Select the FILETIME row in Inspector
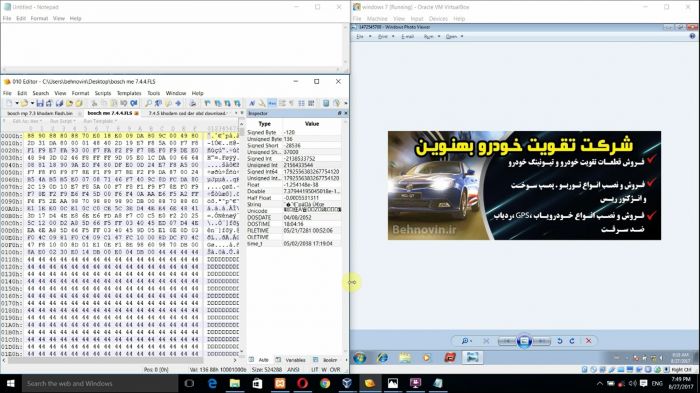 (x=294, y=230)
